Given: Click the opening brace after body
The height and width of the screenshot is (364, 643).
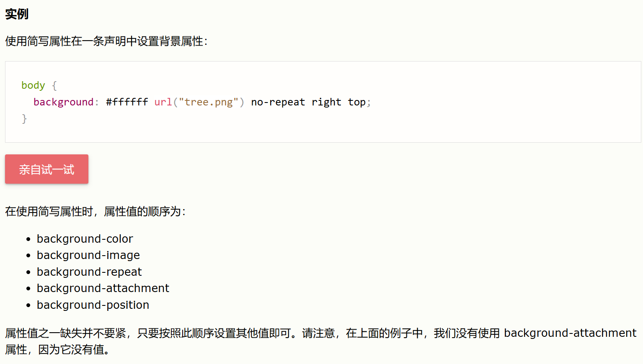Looking at the screenshot, I should tap(54, 85).
